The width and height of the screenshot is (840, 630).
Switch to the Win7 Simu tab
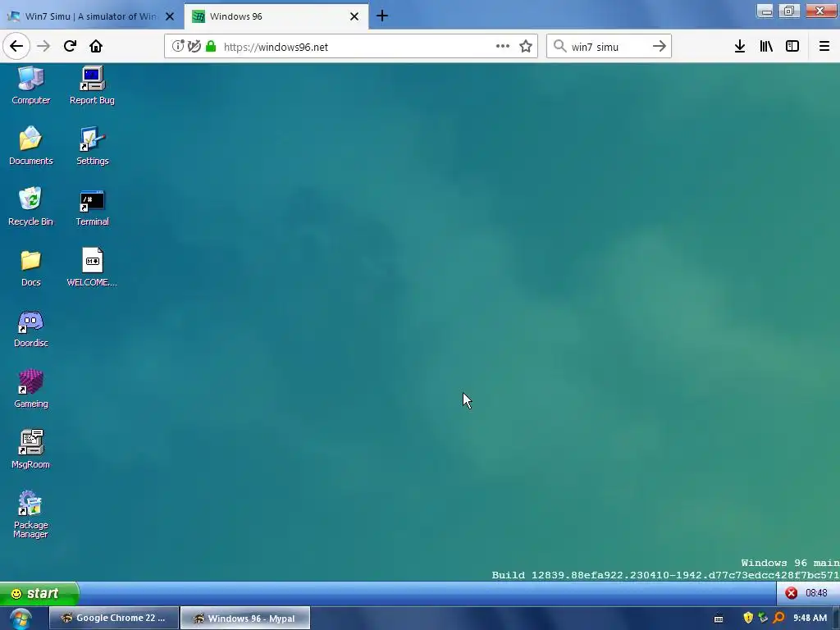click(x=91, y=16)
